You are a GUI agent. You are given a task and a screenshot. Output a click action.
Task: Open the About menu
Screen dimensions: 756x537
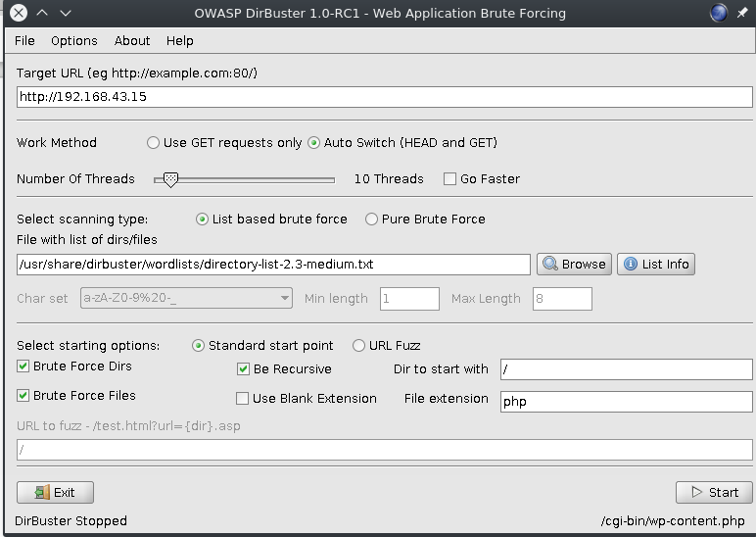click(x=132, y=41)
